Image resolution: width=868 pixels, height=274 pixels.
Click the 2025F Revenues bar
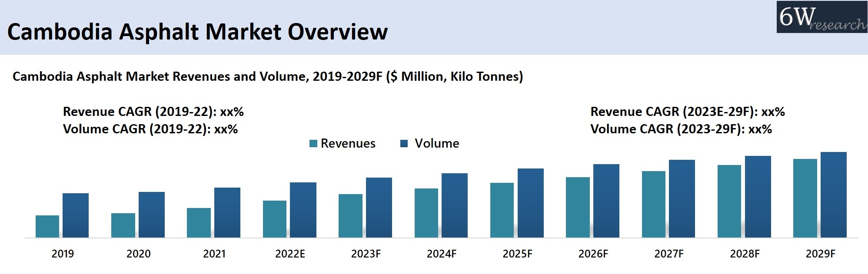(x=502, y=210)
